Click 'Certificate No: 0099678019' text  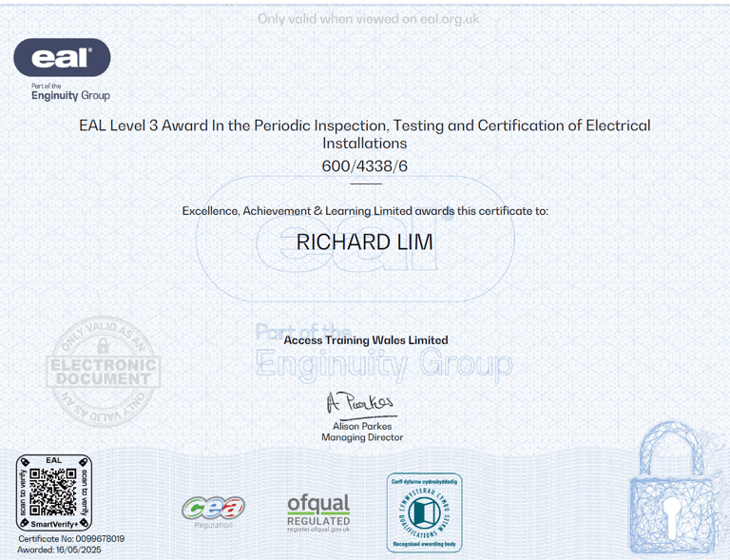[71, 538]
